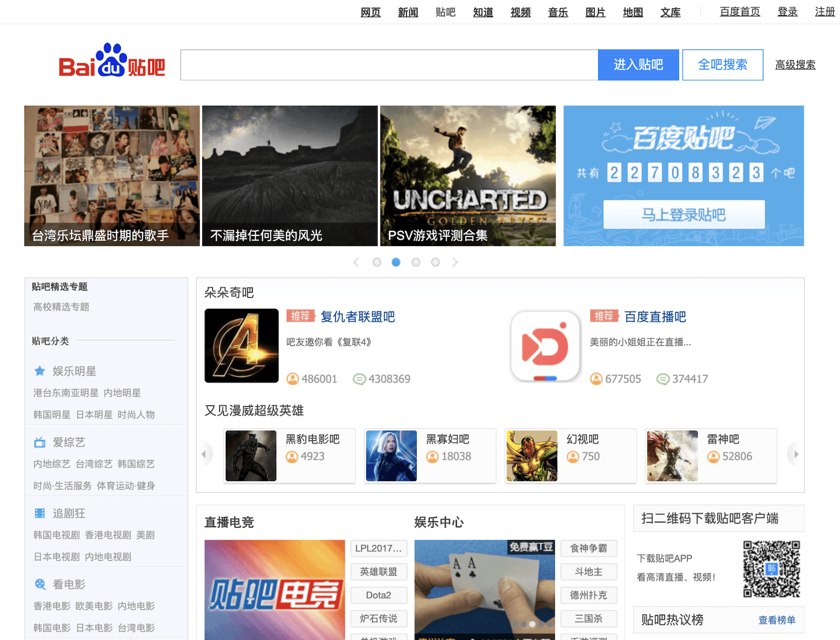Click the 马上登录贴吧 login button

point(683,215)
